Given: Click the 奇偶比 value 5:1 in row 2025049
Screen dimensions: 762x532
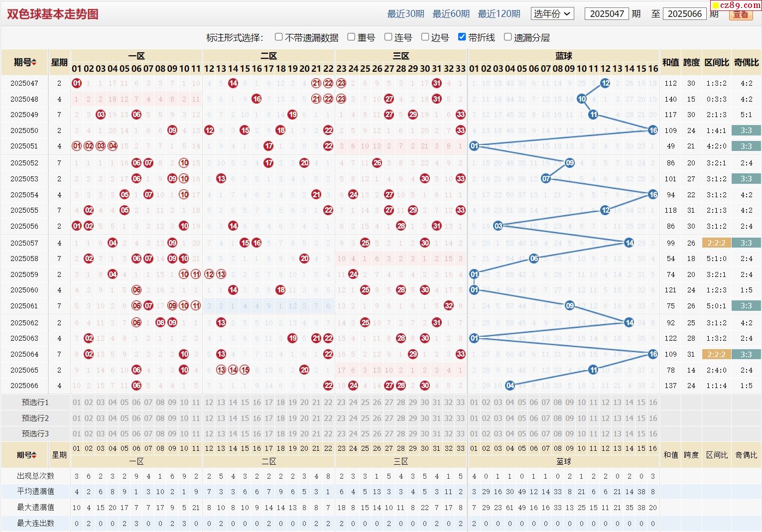Looking at the screenshot, I should (x=746, y=115).
